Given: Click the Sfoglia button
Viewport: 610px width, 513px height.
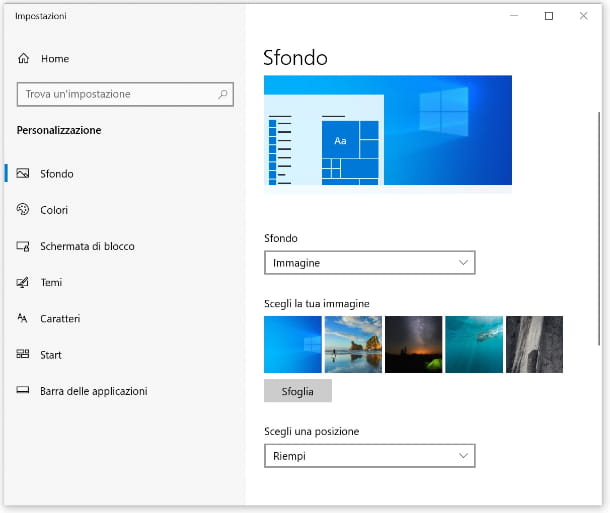Looking at the screenshot, I should [x=297, y=391].
